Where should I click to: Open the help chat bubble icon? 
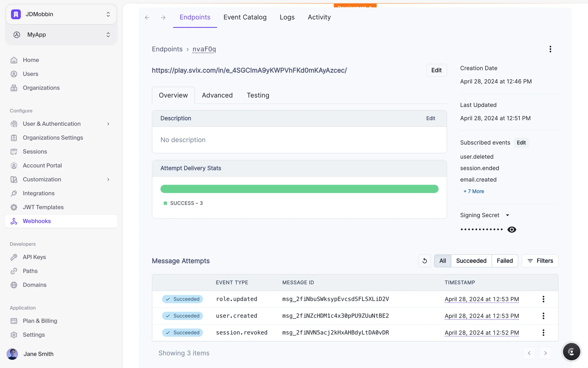[x=571, y=352]
